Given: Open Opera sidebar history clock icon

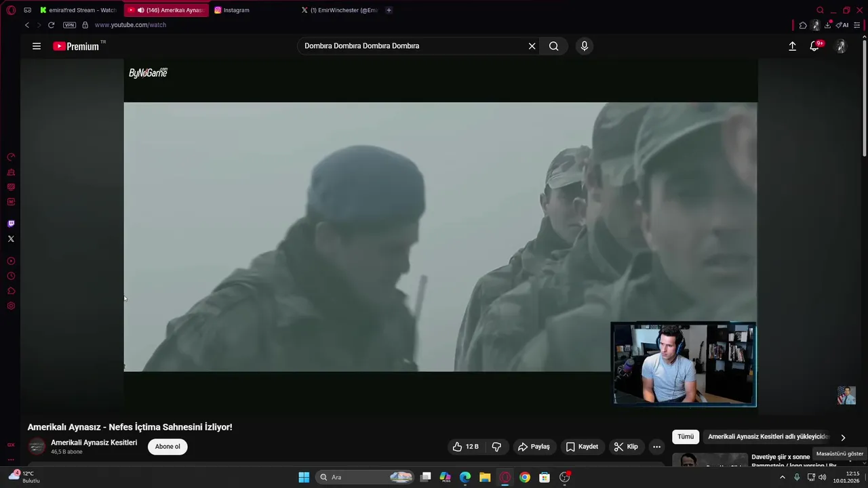Looking at the screenshot, I should coord(11,276).
